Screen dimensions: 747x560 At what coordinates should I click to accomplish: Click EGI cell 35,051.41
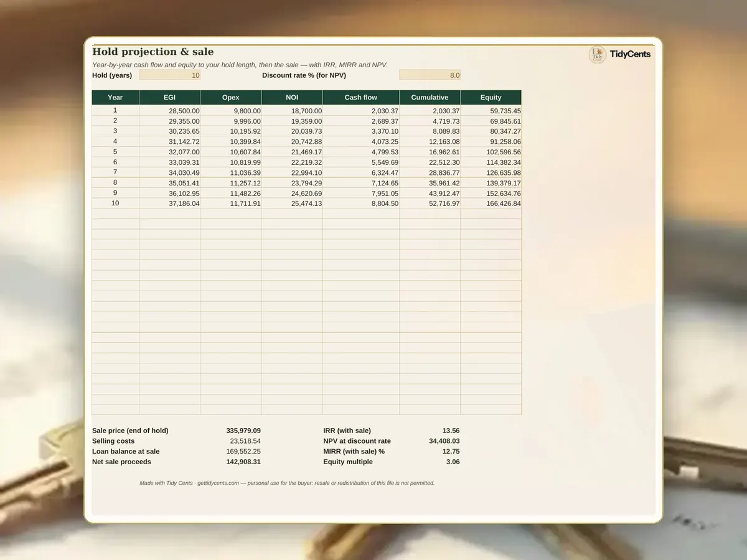(x=169, y=183)
